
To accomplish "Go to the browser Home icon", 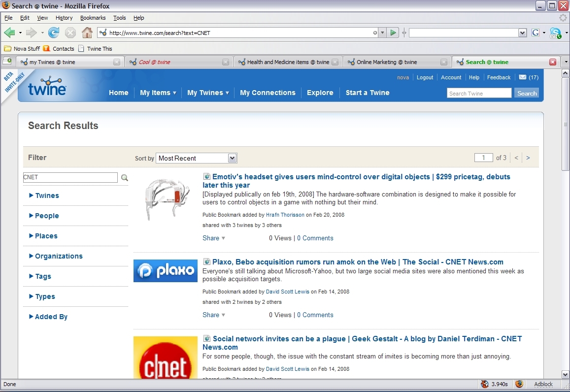I will 87,33.
